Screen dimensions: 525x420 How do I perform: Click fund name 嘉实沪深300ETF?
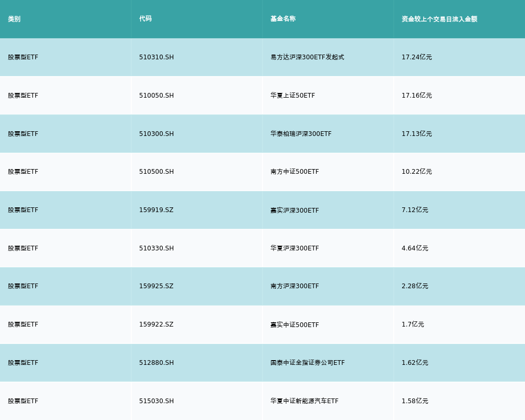click(x=295, y=211)
